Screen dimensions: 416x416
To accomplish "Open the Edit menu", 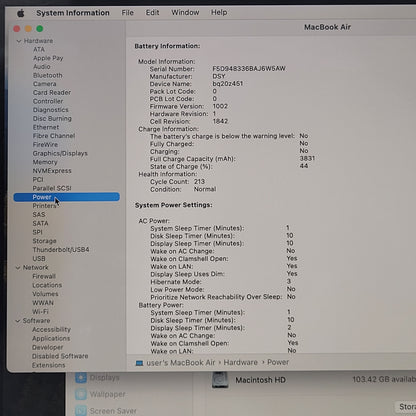I will [152, 13].
